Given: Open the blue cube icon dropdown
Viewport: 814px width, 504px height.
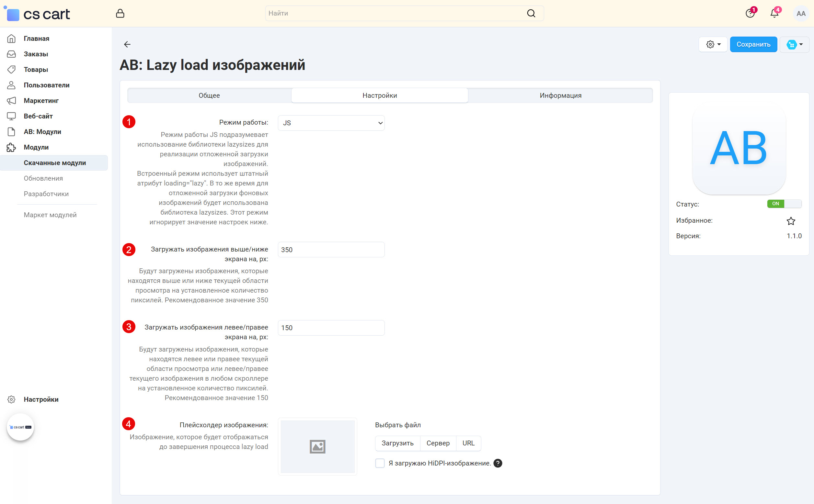Looking at the screenshot, I should [794, 44].
